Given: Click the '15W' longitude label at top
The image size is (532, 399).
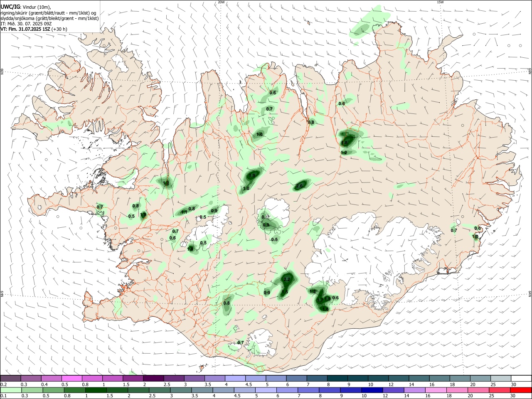Looking at the screenshot, I should (x=440, y=2).
